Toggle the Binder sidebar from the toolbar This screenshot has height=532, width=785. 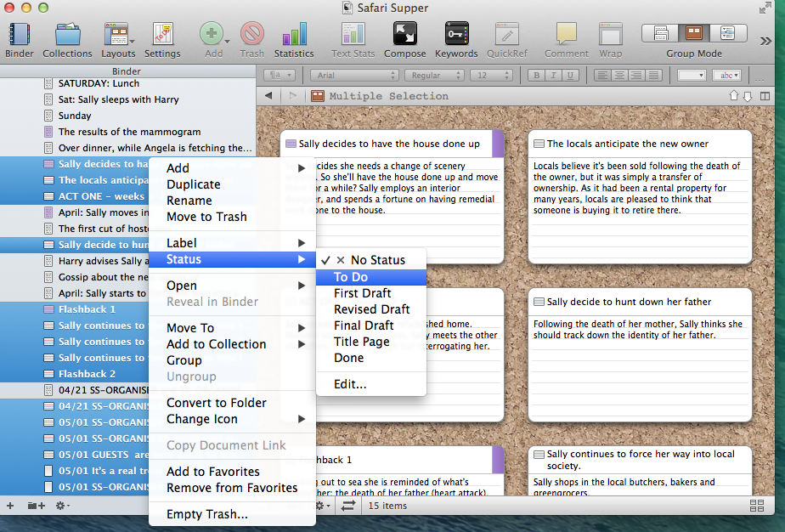click(x=19, y=40)
